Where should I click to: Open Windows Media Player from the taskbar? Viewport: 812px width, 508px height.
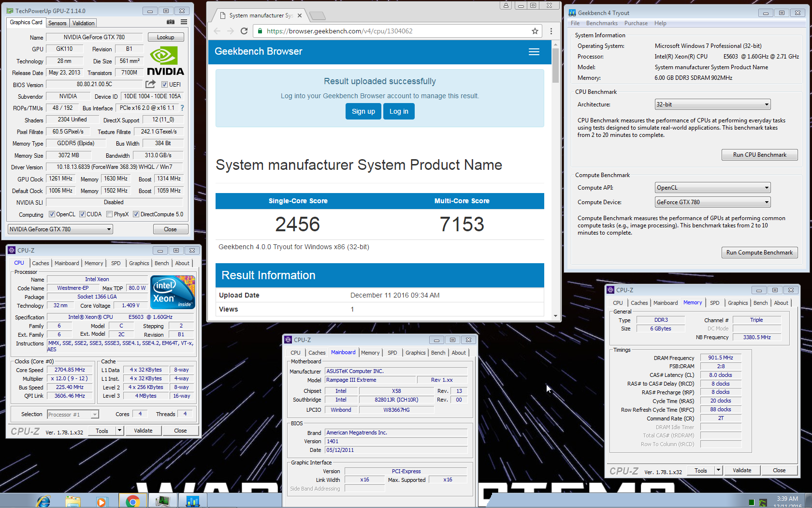101,502
